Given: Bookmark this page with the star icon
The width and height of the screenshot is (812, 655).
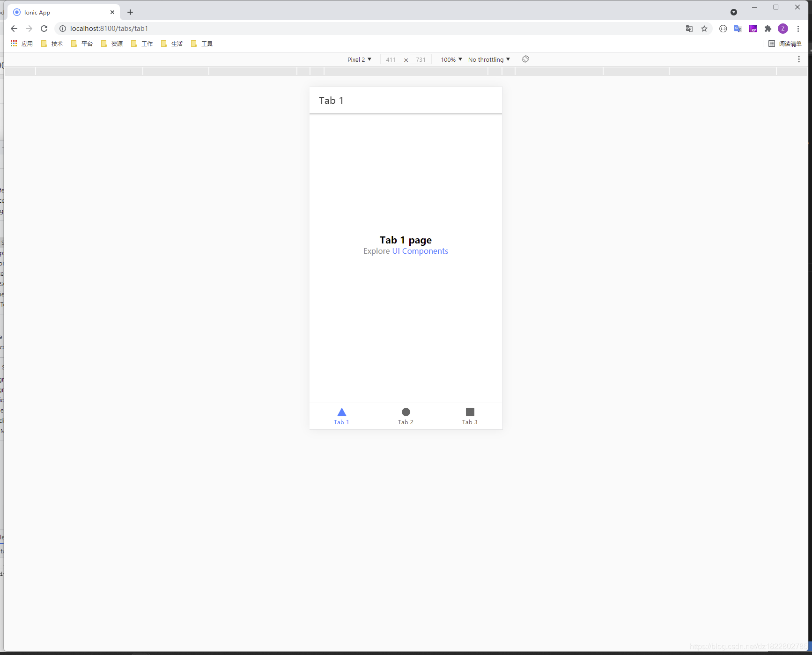Looking at the screenshot, I should tap(704, 29).
